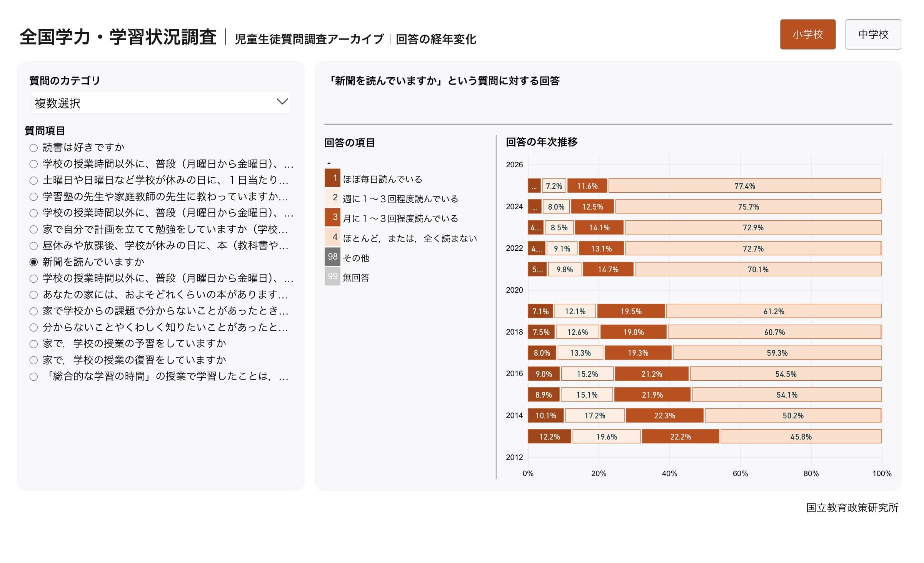
Task: Click the 77.4% bar segment
Action: click(745, 186)
